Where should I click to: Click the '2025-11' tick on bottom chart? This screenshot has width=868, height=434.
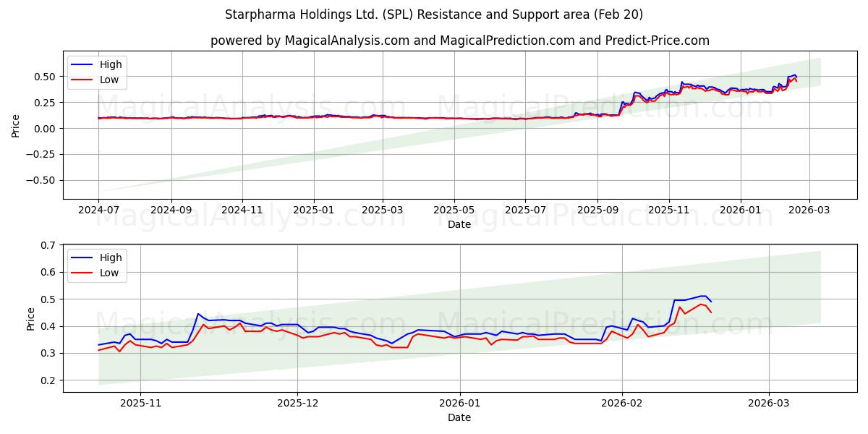tap(140, 403)
